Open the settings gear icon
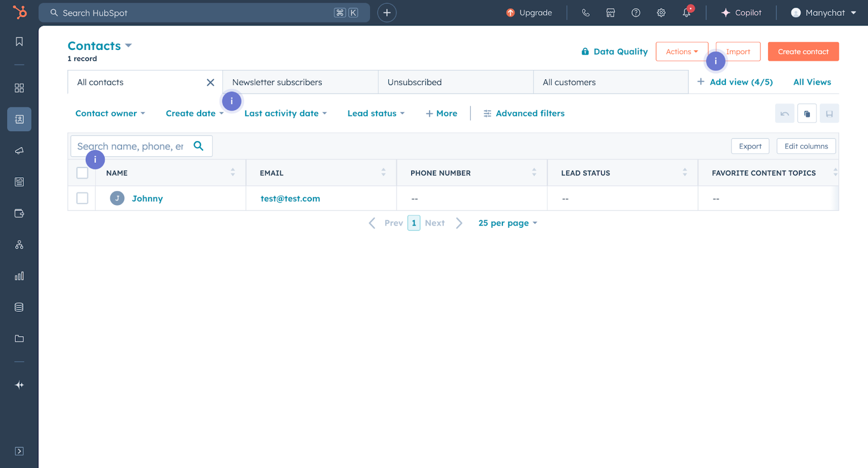The height and width of the screenshot is (468, 868). point(661,12)
